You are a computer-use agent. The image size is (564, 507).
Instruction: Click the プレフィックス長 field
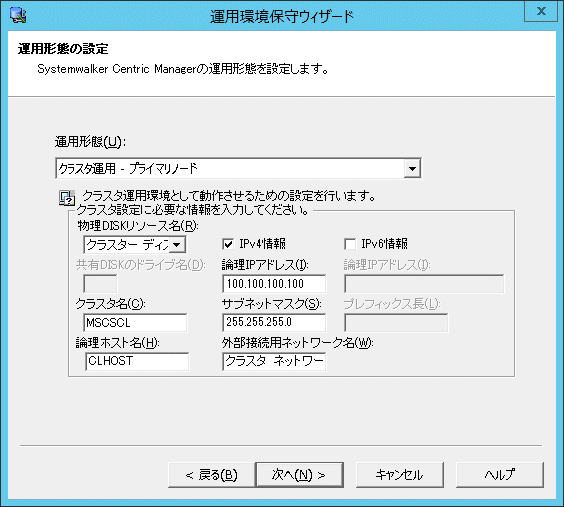tap(396, 323)
